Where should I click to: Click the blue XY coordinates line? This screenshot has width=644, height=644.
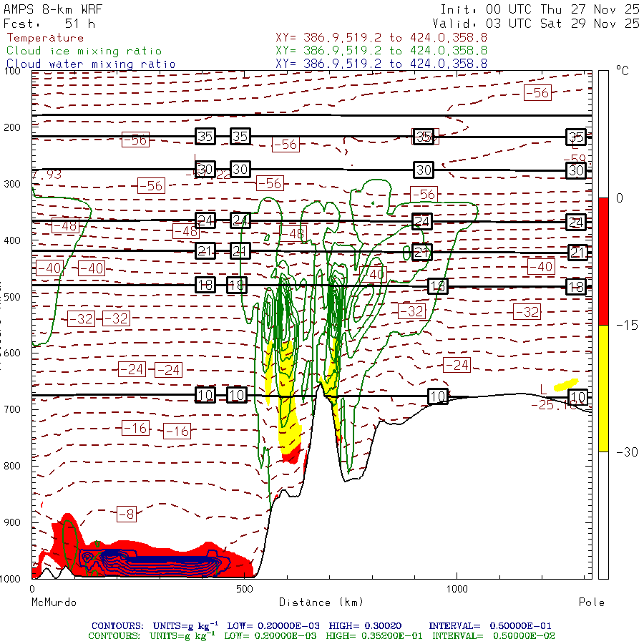(381, 64)
